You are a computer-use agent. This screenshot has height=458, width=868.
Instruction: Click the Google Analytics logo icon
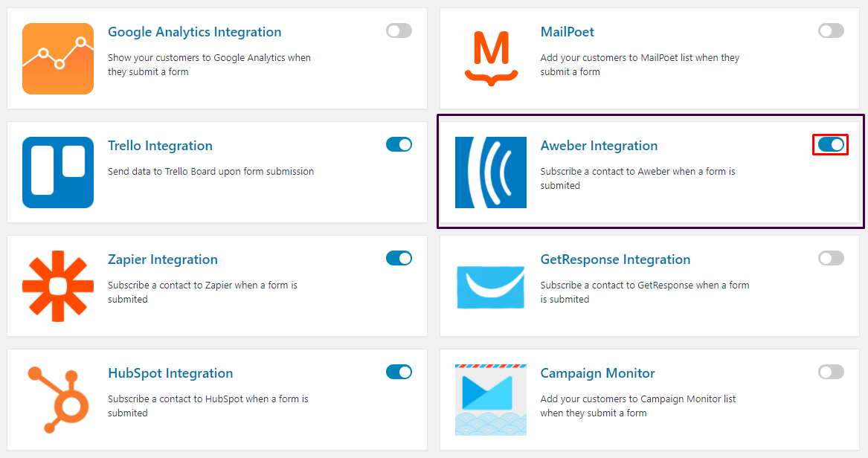pos(58,59)
